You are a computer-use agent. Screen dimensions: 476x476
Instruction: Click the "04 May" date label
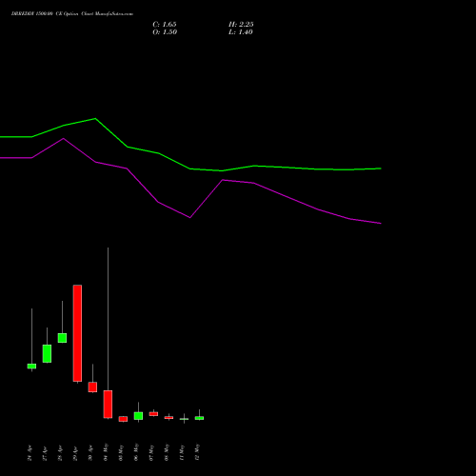point(106,452)
